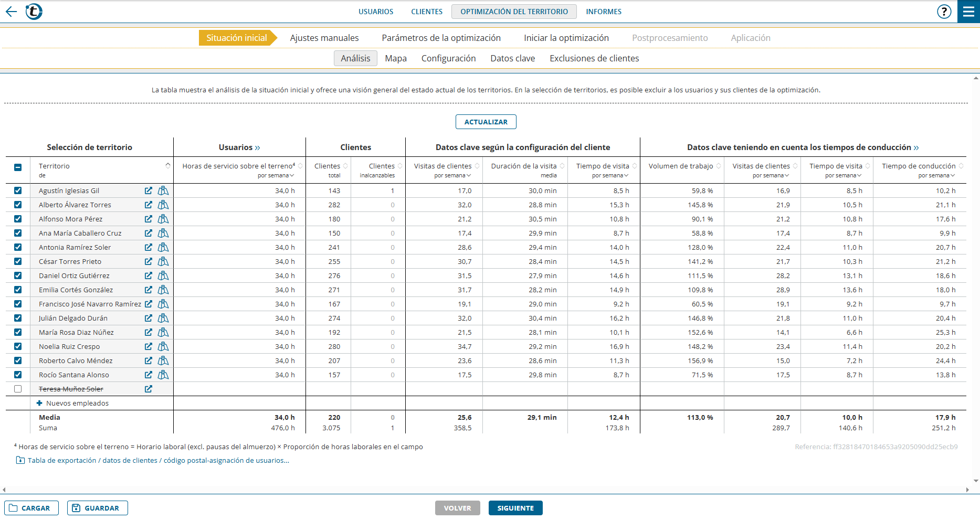Viewport: 980px width, 520px height.
Task: Open the INFORMES menu
Action: [603, 12]
